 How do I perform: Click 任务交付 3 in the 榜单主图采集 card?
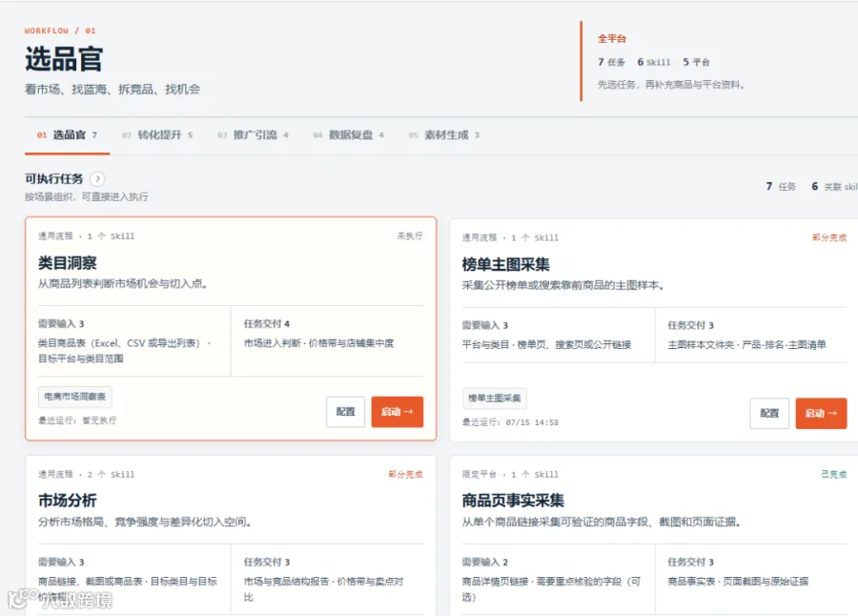(690, 325)
